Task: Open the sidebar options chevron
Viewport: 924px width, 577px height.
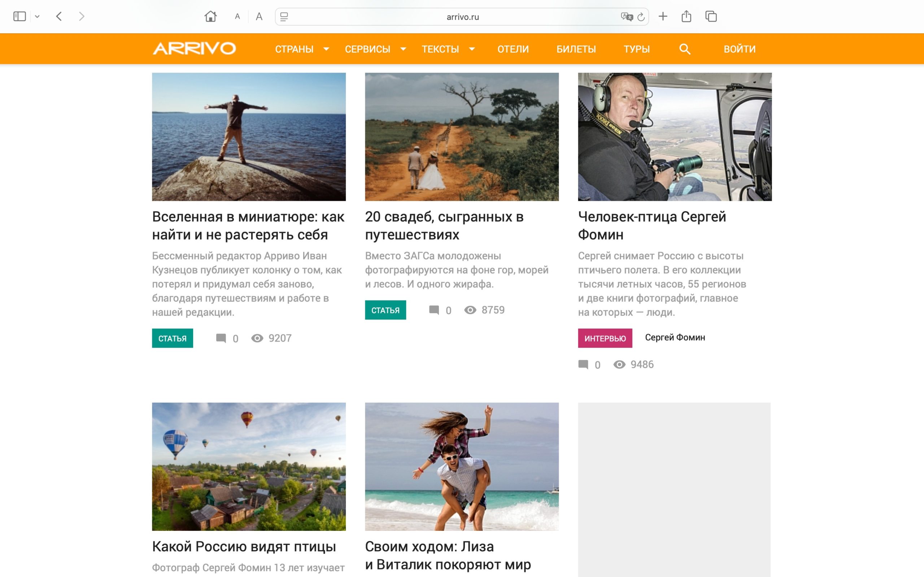Action: (x=37, y=17)
